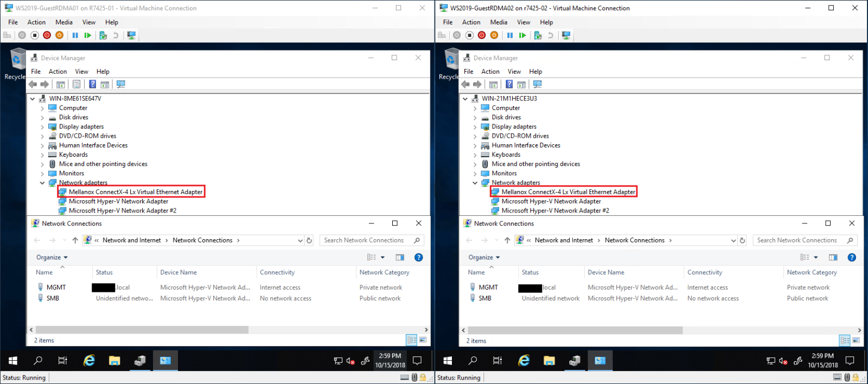
Task: Pause the GuestRDMA01 virtual machine
Action: pyautogui.click(x=75, y=35)
